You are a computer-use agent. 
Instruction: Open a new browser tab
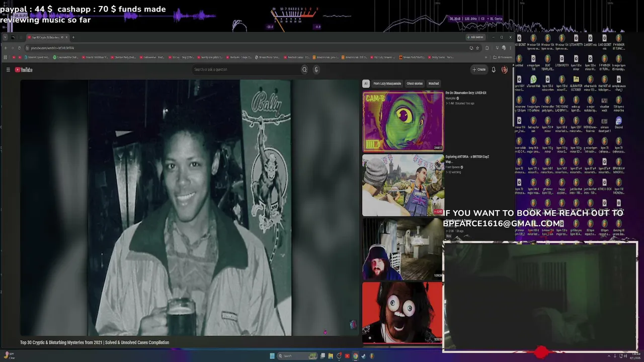73,37
